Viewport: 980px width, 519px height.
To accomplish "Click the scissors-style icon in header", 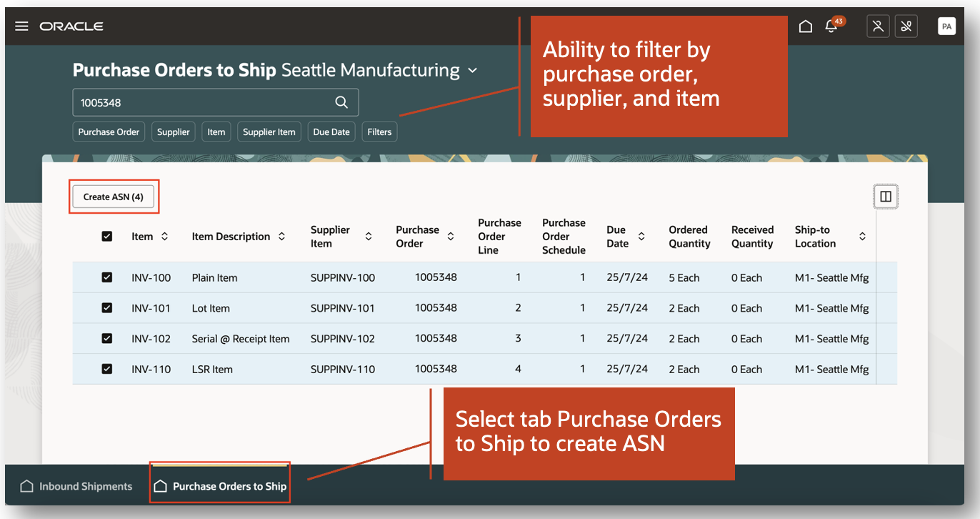I will coord(906,26).
